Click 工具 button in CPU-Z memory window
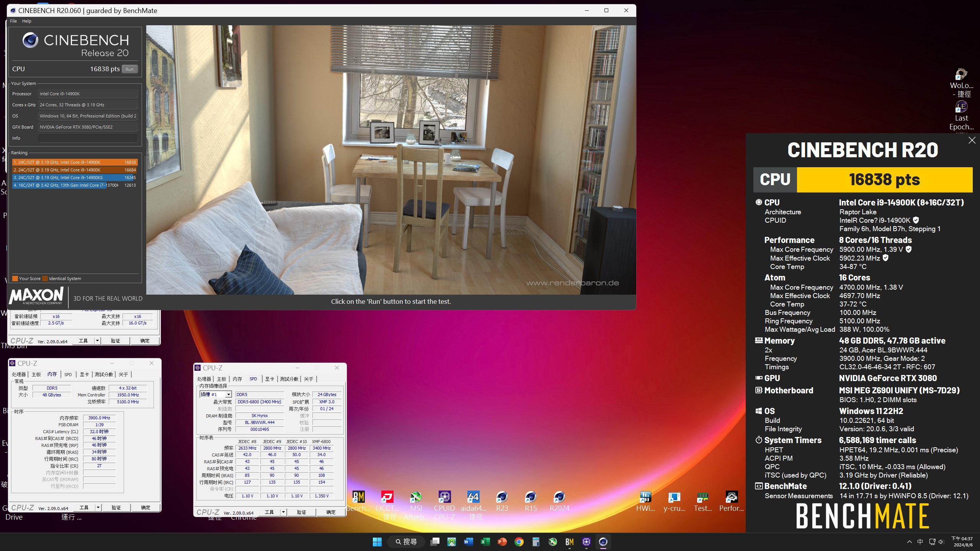 (x=84, y=507)
